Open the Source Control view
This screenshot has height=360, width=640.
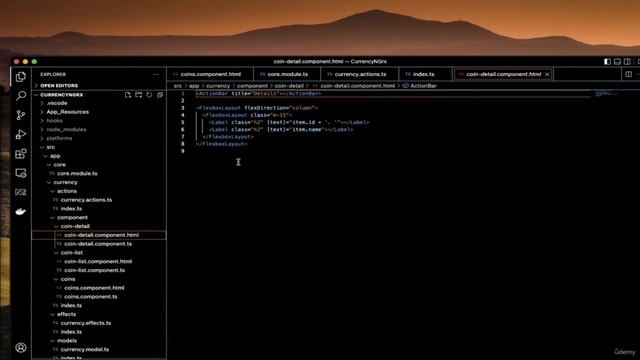click(21, 115)
